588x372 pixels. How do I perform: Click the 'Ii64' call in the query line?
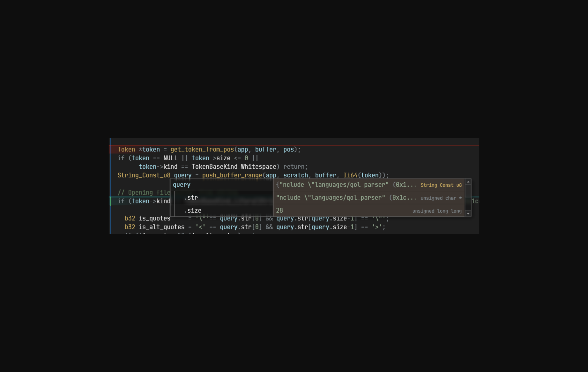tap(350, 175)
